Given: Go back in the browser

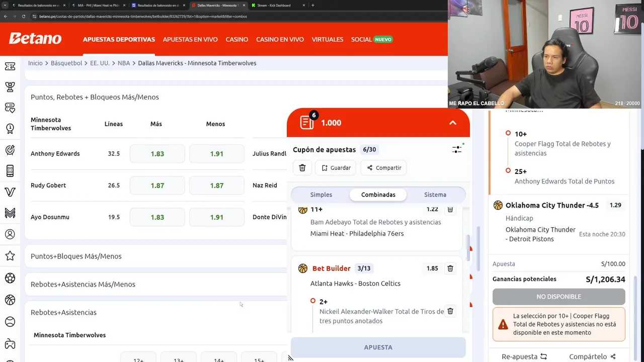Looking at the screenshot, I should pyautogui.click(x=5, y=16).
